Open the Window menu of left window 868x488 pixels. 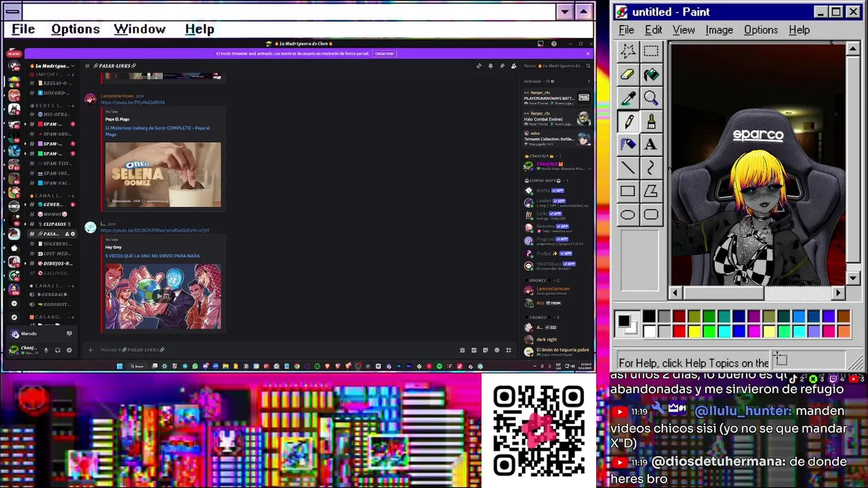click(140, 29)
